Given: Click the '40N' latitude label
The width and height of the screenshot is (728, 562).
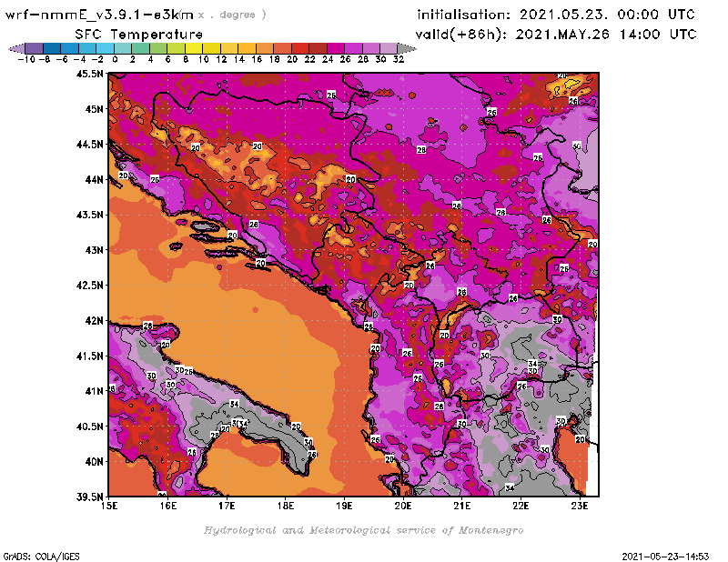Looking at the screenshot, I should (x=94, y=462).
